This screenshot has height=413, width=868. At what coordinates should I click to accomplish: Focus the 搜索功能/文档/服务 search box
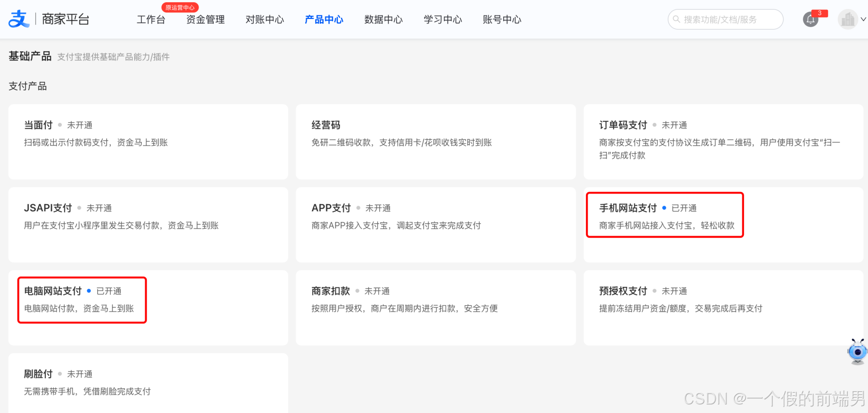[725, 19]
